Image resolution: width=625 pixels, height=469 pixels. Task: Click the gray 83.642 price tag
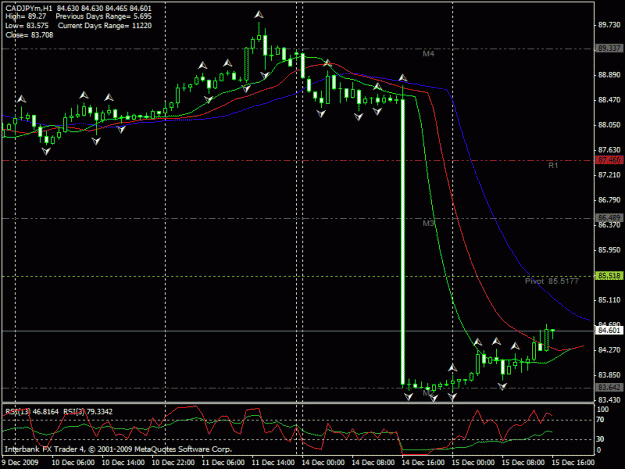[609, 388]
